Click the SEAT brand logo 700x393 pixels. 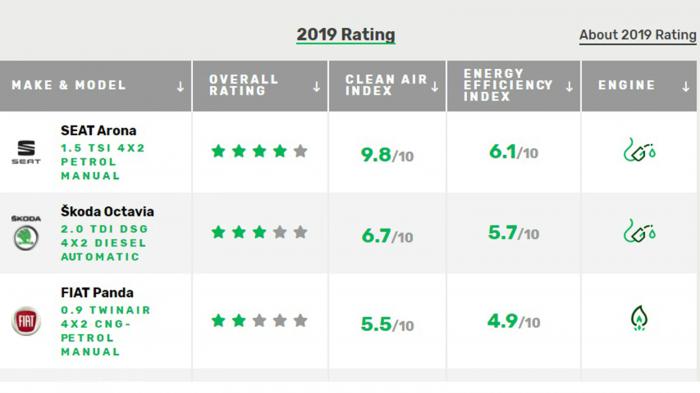tap(26, 152)
